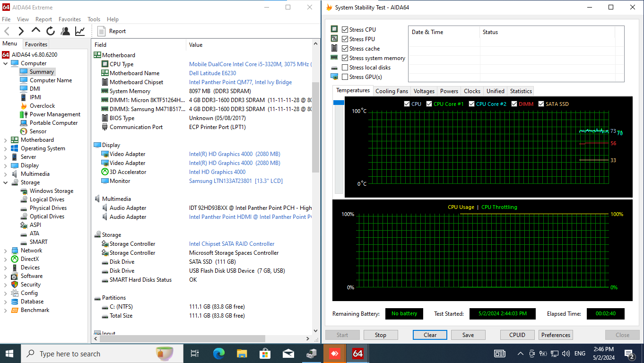Click the DirectX Xbox icon in tree
This screenshot has height=363, width=644.
[15, 259]
